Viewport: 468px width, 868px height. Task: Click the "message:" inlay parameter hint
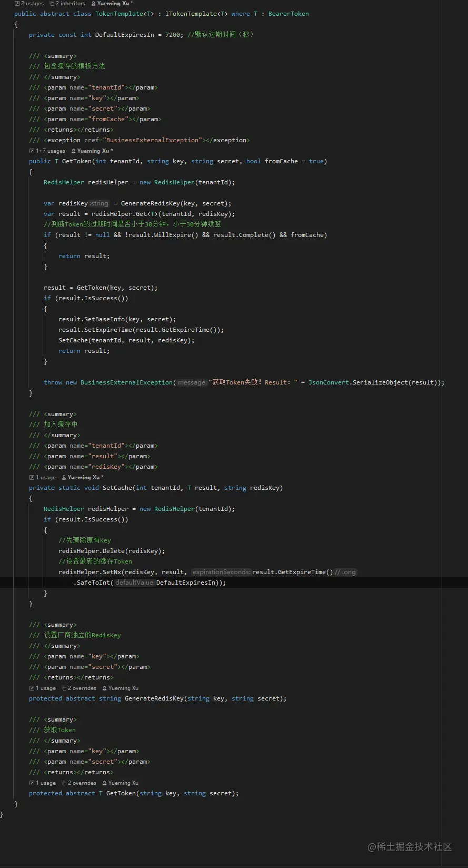(192, 382)
